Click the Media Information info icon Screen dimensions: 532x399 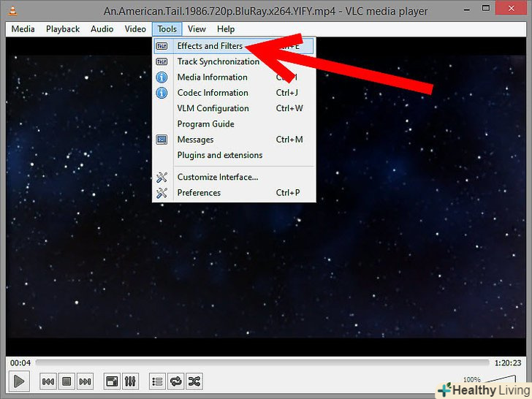pyautogui.click(x=161, y=77)
